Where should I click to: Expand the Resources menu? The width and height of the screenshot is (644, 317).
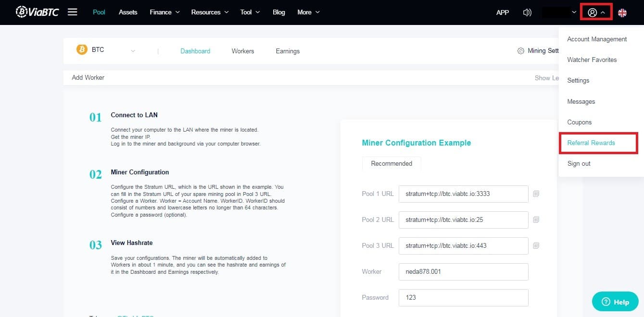click(209, 12)
